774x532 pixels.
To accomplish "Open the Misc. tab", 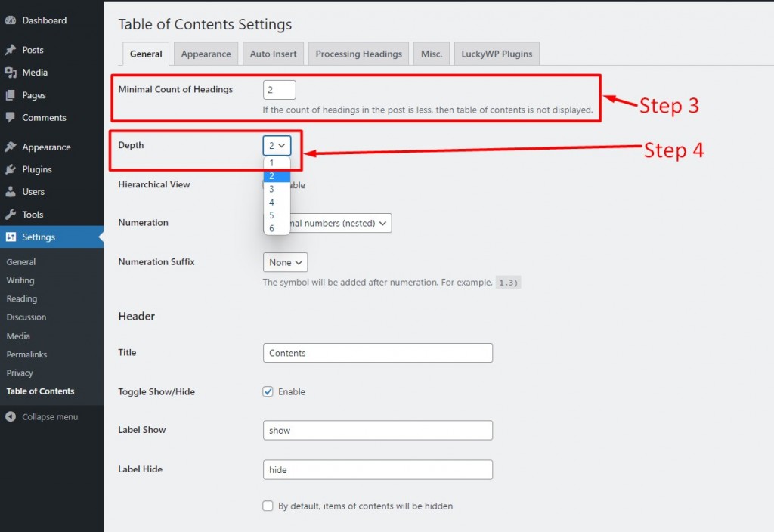I will point(432,54).
